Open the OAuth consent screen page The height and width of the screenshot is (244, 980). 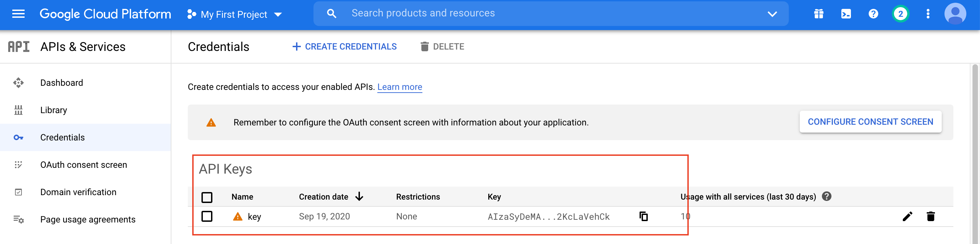click(x=84, y=164)
